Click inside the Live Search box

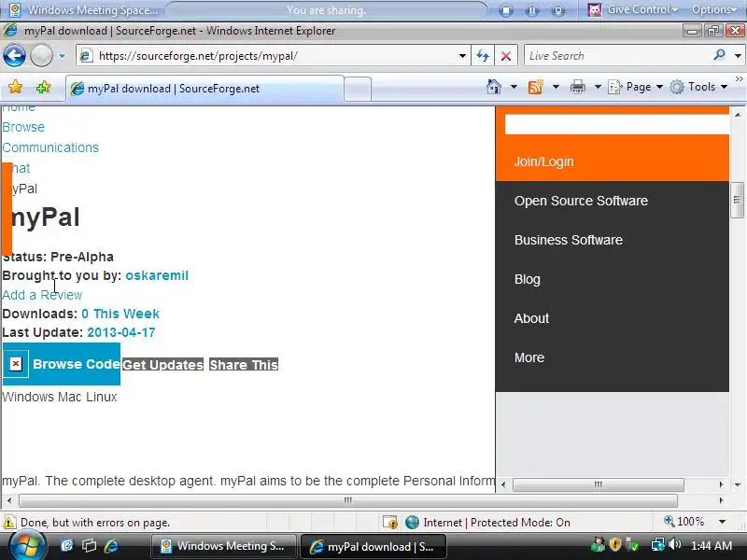coord(617,56)
